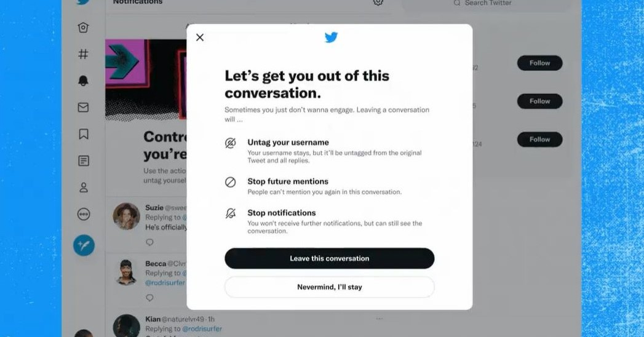Click Leave this conversation button
Screen dimensions: 644x337
coord(330,259)
